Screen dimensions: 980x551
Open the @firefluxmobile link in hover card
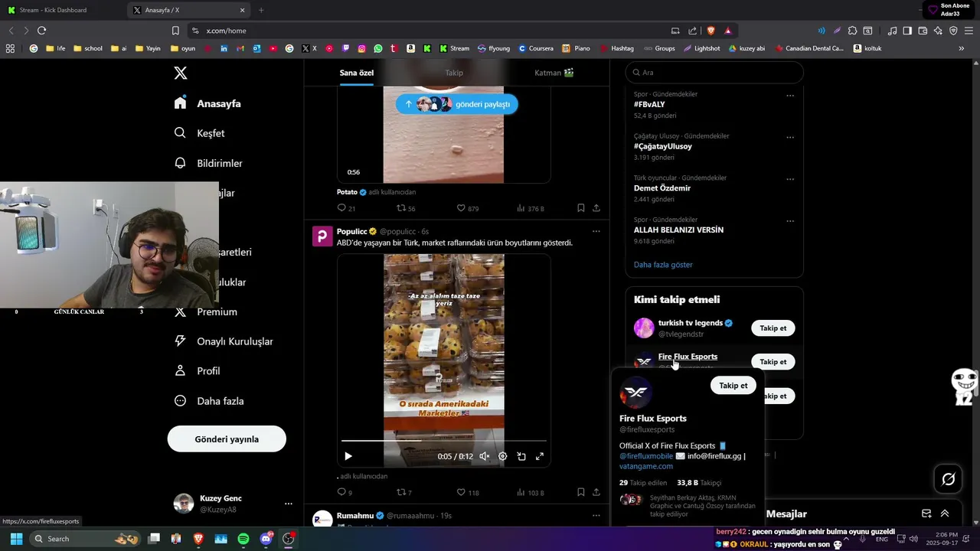[646, 456]
